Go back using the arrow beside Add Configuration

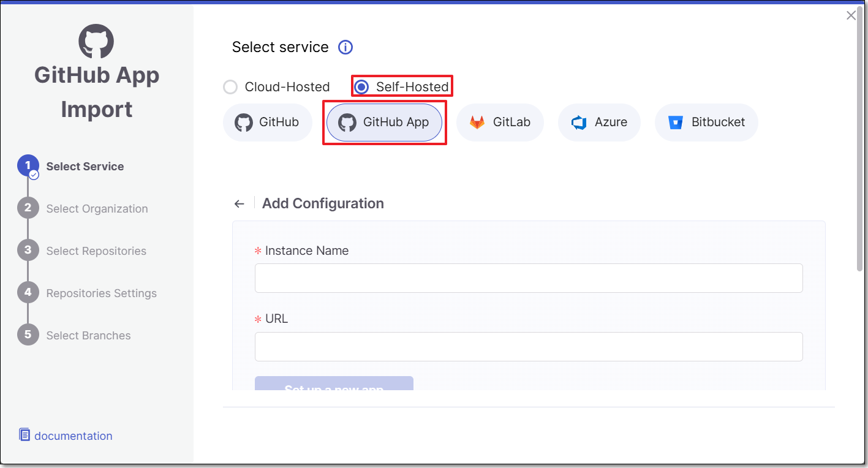click(x=240, y=204)
